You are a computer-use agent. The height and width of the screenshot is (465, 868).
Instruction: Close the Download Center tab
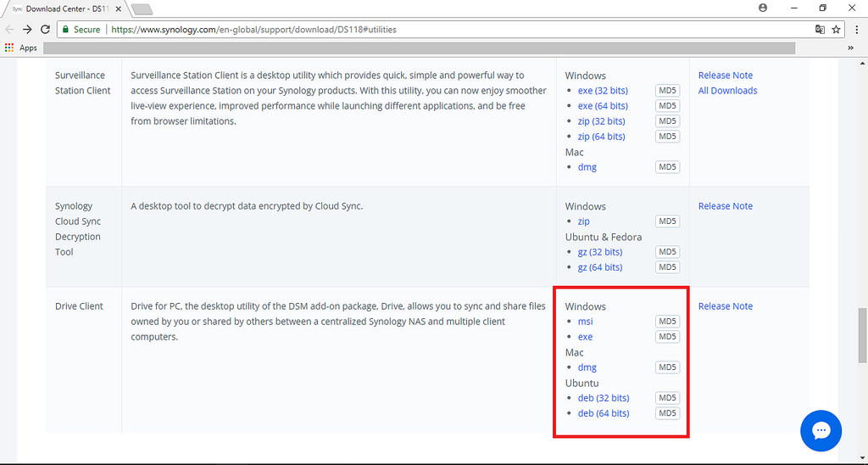click(x=118, y=8)
